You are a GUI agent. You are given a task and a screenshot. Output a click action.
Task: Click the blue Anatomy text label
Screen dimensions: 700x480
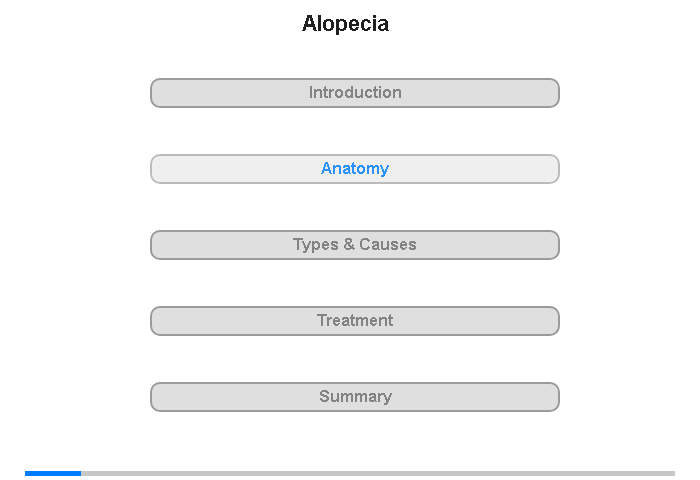click(355, 169)
